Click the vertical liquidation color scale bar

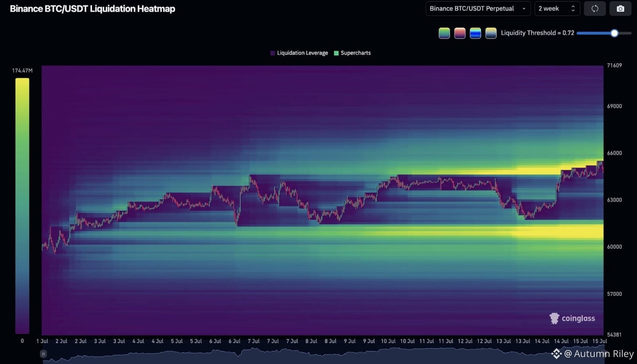[x=22, y=206]
